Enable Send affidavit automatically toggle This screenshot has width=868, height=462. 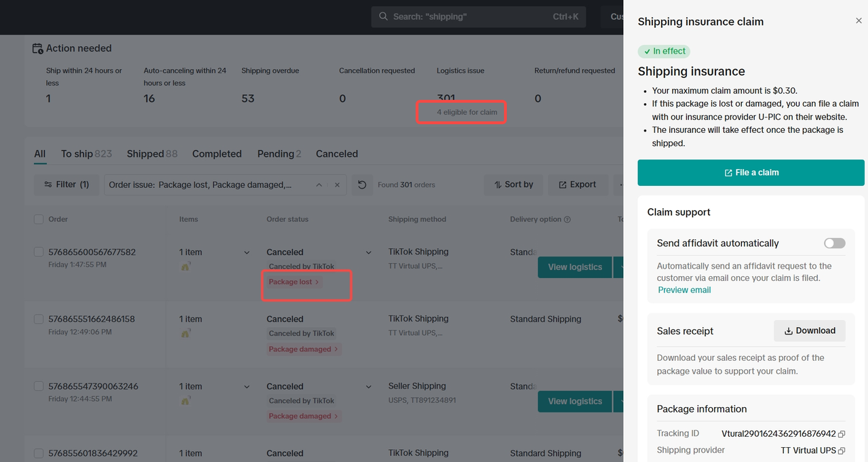tap(834, 244)
